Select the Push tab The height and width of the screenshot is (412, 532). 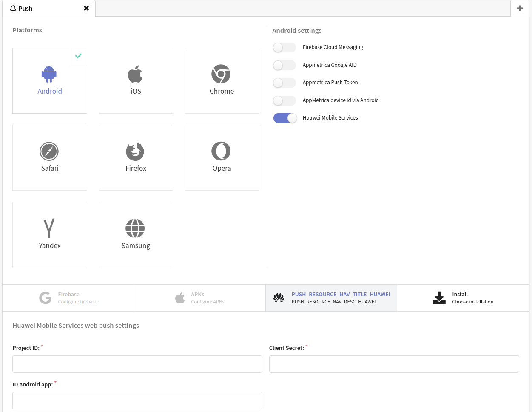click(49, 9)
